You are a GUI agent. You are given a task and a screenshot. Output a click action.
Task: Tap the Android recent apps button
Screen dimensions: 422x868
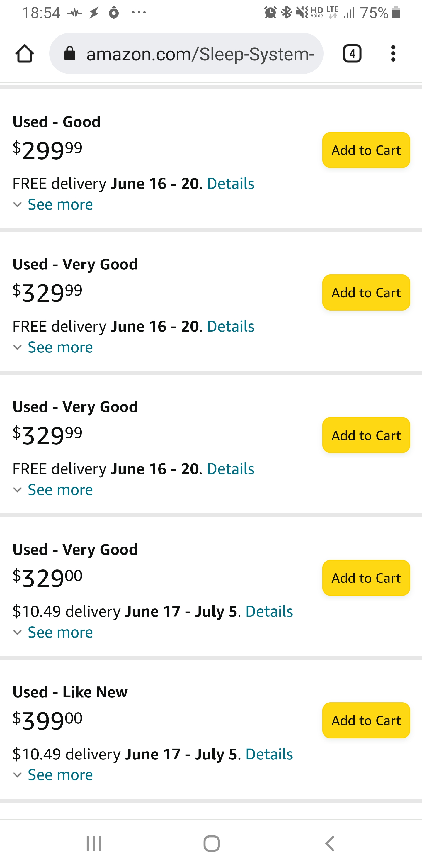pyautogui.click(x=93, y=843)
